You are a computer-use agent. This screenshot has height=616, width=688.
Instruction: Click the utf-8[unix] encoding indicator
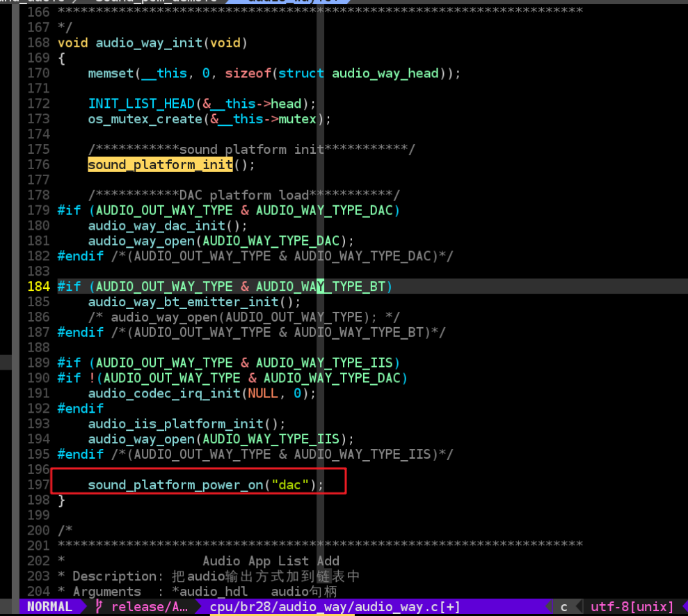point(632,607)
